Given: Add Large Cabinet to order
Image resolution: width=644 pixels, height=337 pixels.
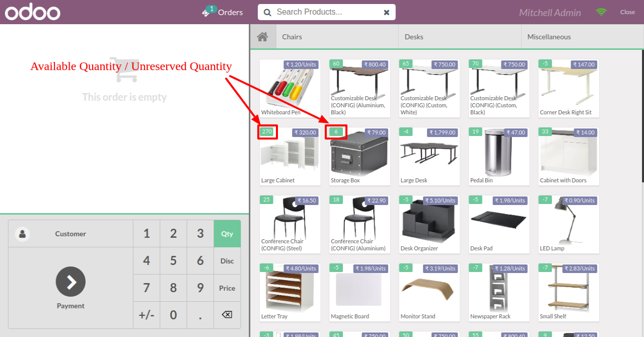Looking at the screenshot, I should coord(290,156).
